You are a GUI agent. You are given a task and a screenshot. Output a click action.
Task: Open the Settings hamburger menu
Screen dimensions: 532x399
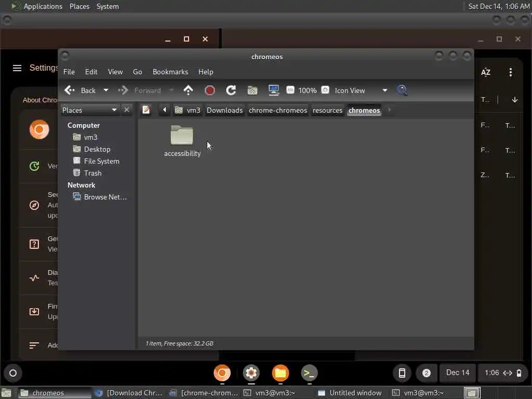coord(17,68)
